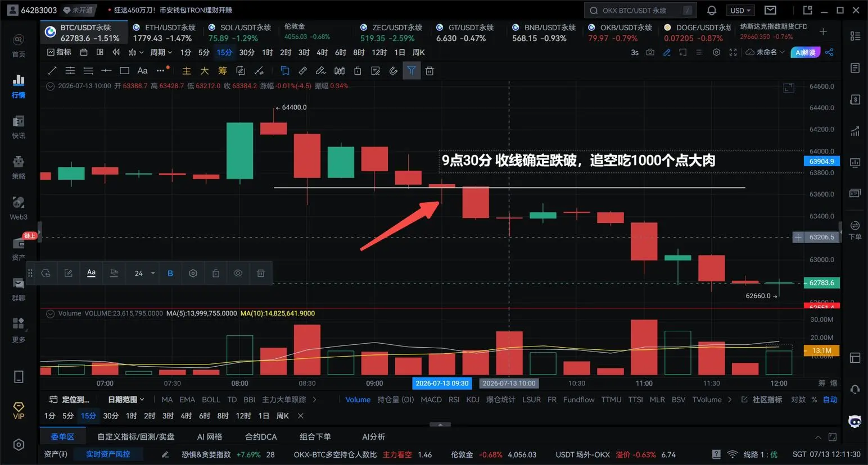This screenshot has width=868, height=465.
Task: Switch to SOL/USDT永续 ticker tab
Action: click(239, 33)
